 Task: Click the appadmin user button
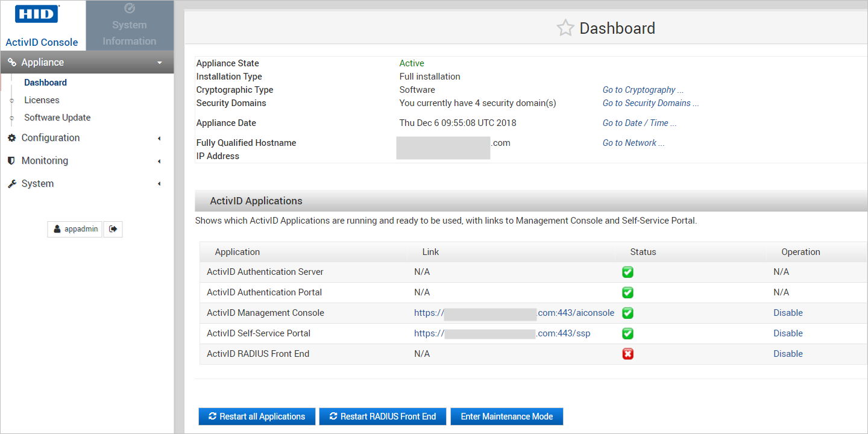tap(75, 229)
